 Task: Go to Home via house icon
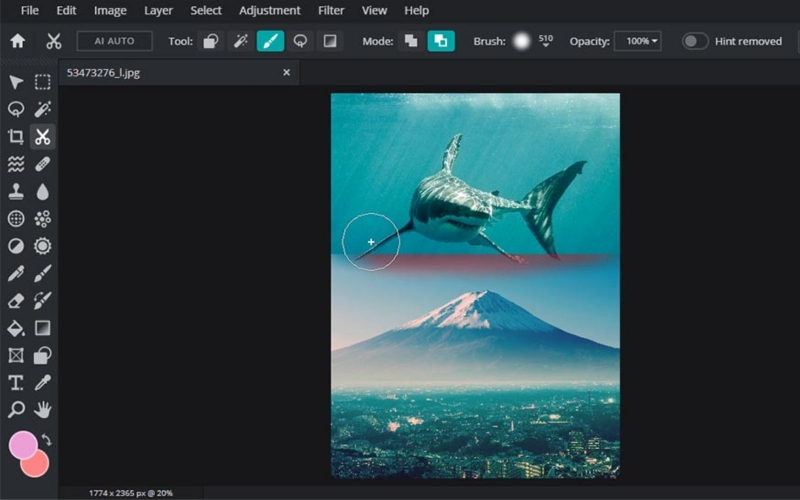(x=18, y=41)
